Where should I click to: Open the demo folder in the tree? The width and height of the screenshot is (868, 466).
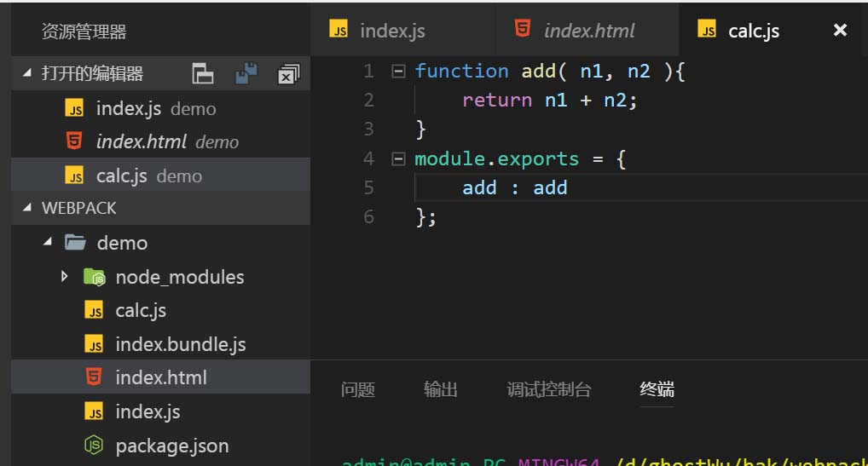(160, 243)
